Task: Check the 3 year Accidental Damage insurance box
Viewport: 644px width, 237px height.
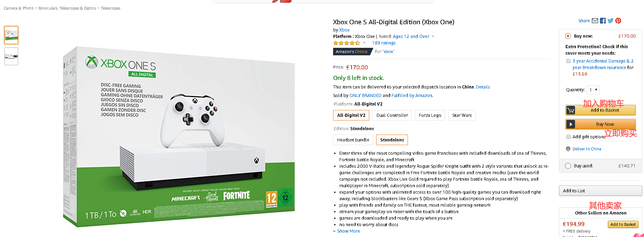Action: [568, 61]
